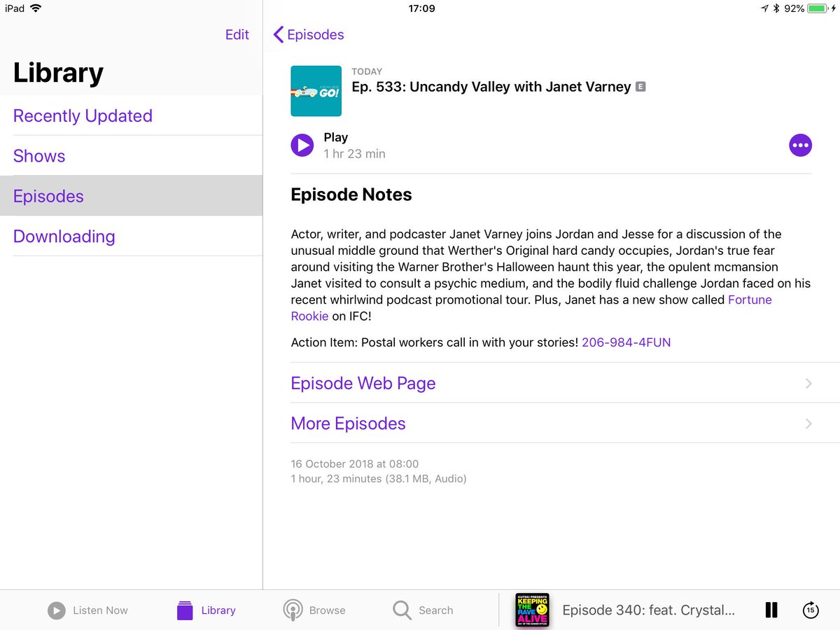Tap the 206-984-4FUN phone link
840x630 pixels.
tap(626, 342)
